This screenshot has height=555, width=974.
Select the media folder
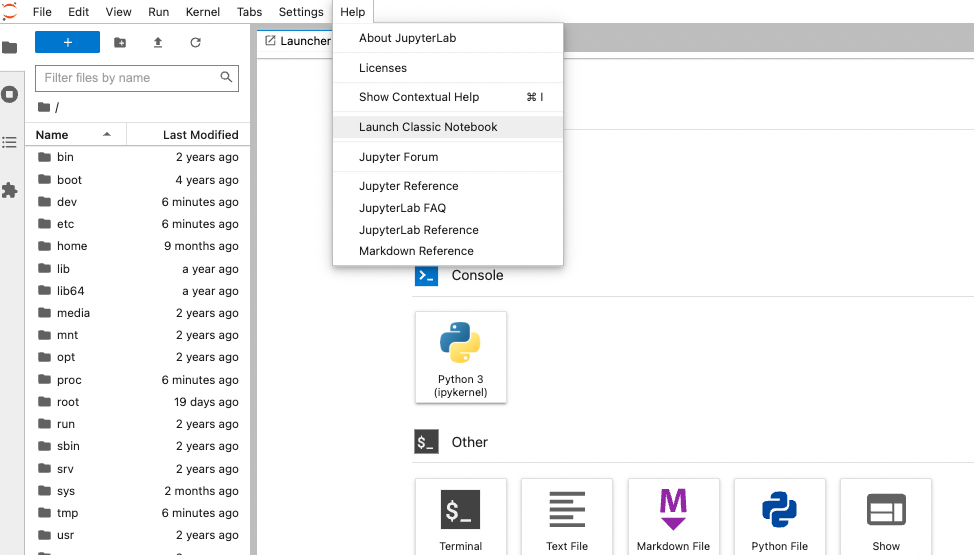pos(137,313)
